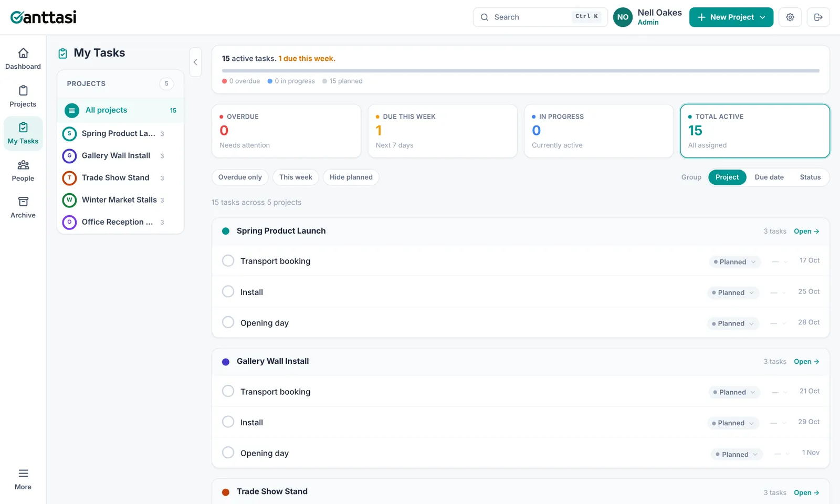Image resolution: width=840 pixels, height=504 pixels.
Task: Focus the Search input field
Action: pos(540,17)
